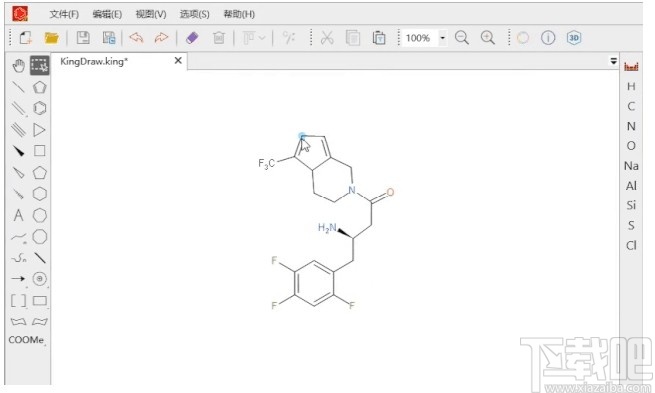655x393 pixels.
Task: Select the cyclopropane triangle template
Action: coord(40,129)
